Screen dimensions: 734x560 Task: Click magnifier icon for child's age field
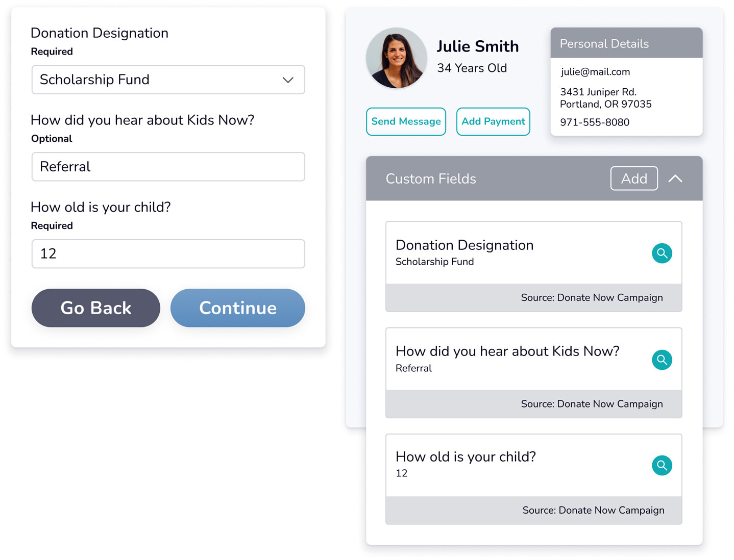click(662, 465)
